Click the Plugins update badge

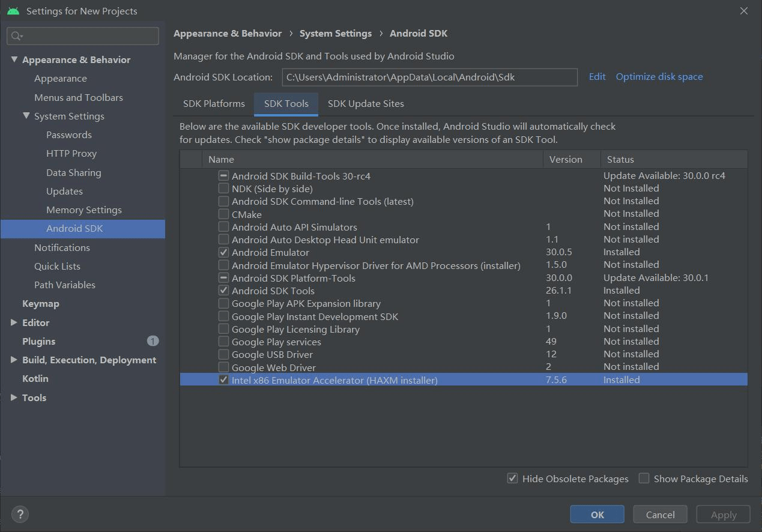(x=153, y=341)
